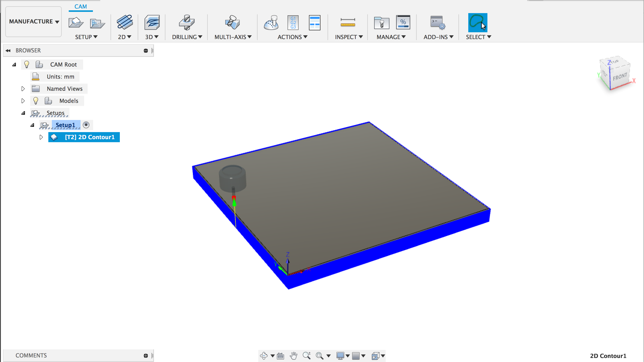The width and height of the screenshot is (644, 362).
Task: Toggle Models lightbulb visibility
Action: 36,101
